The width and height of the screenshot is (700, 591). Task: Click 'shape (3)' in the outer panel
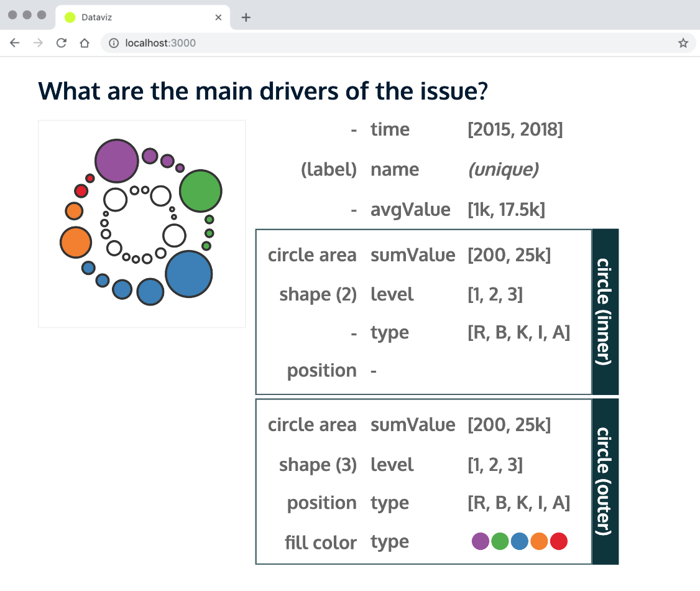(318, 465)
